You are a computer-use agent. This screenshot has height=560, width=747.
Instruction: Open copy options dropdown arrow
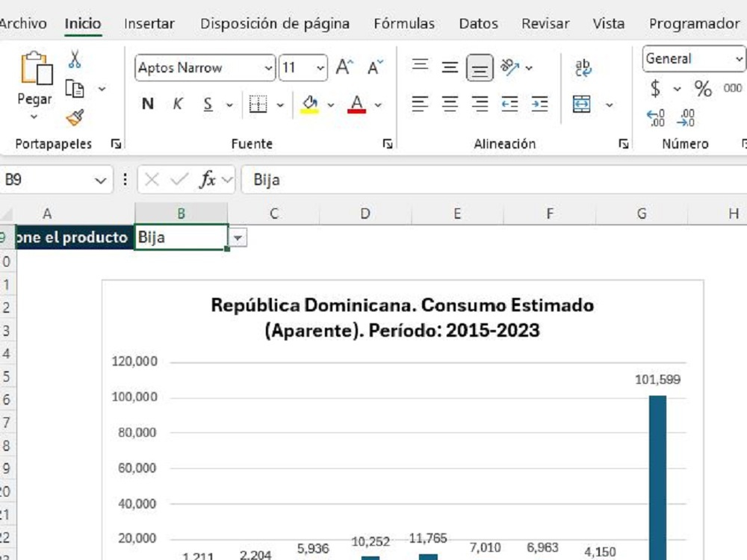click(102, 89)
